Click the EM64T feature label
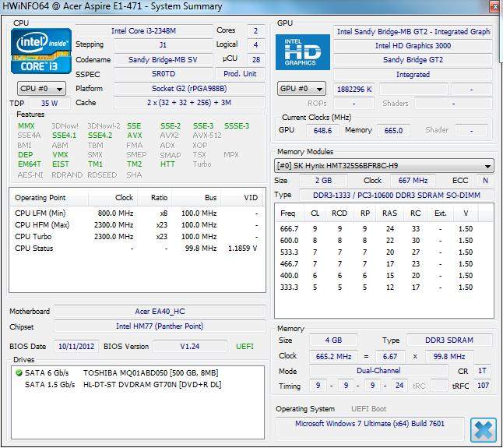Screen dimensions: 503x448 [29, 164]
